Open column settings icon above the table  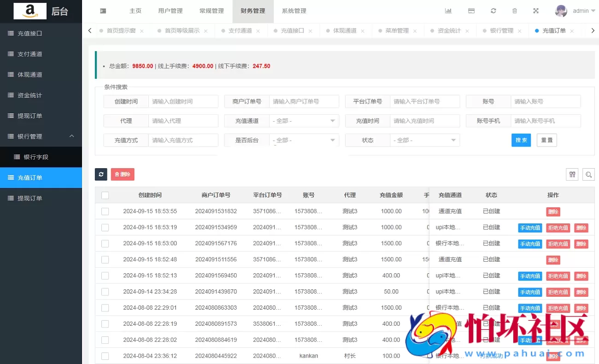pyautogui.click(x=572, y=174)
